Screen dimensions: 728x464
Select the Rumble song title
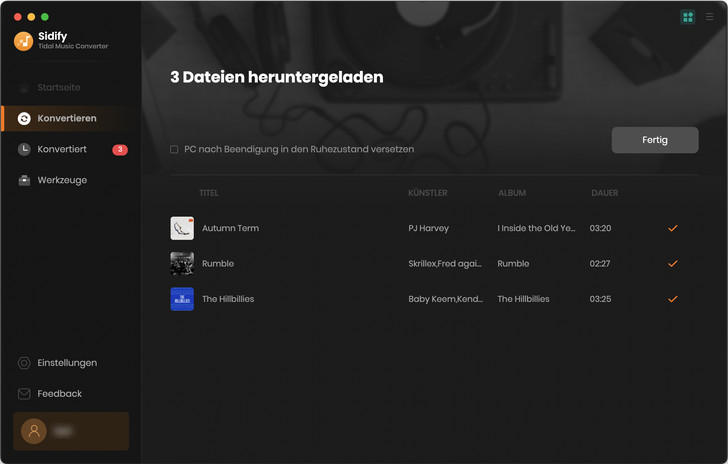tap(218, 263)
